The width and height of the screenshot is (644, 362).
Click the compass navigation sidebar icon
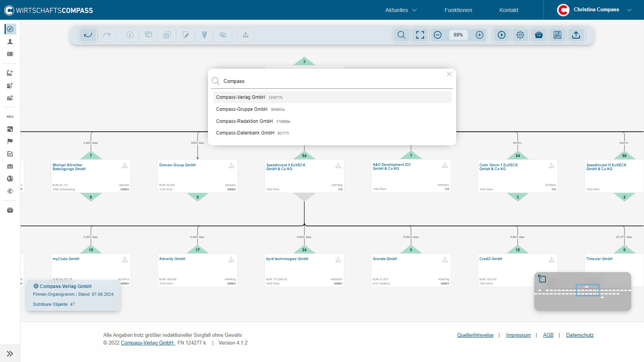(10, 29)
